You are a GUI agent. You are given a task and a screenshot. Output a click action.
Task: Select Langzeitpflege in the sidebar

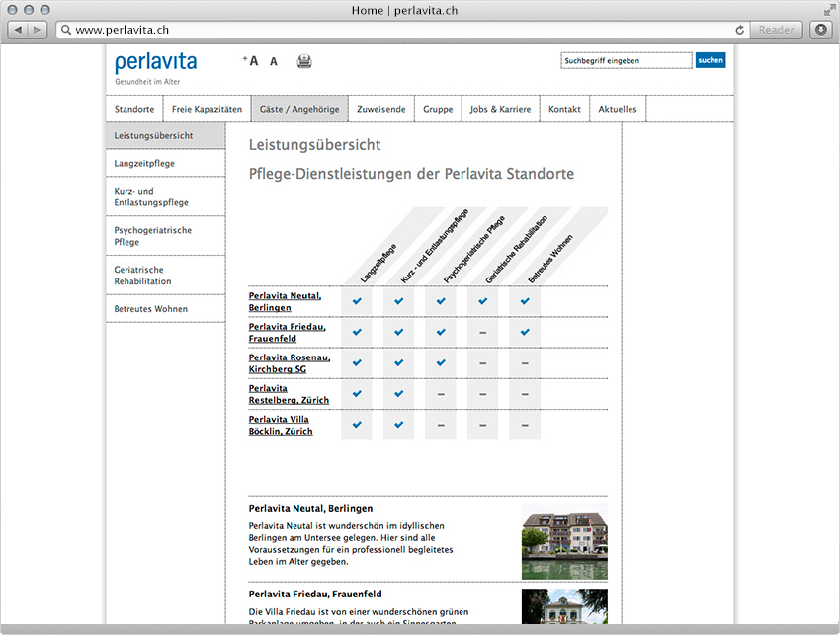point(166,163)
